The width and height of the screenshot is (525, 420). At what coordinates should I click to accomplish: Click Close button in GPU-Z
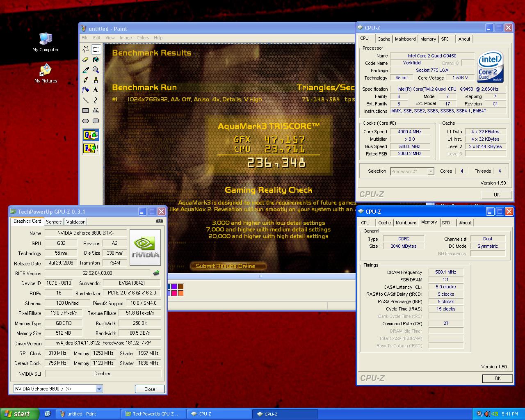tap(150, 389)
